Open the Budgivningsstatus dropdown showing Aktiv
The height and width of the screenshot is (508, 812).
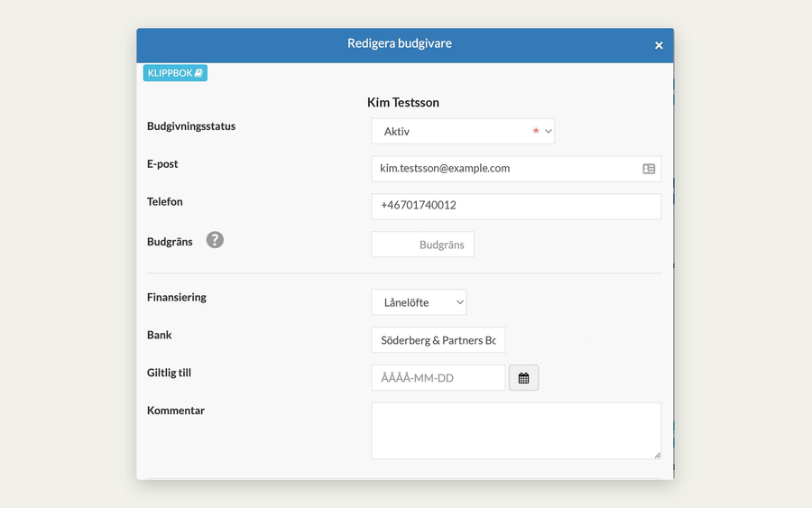pyautogui.click(x=463, y=132)
